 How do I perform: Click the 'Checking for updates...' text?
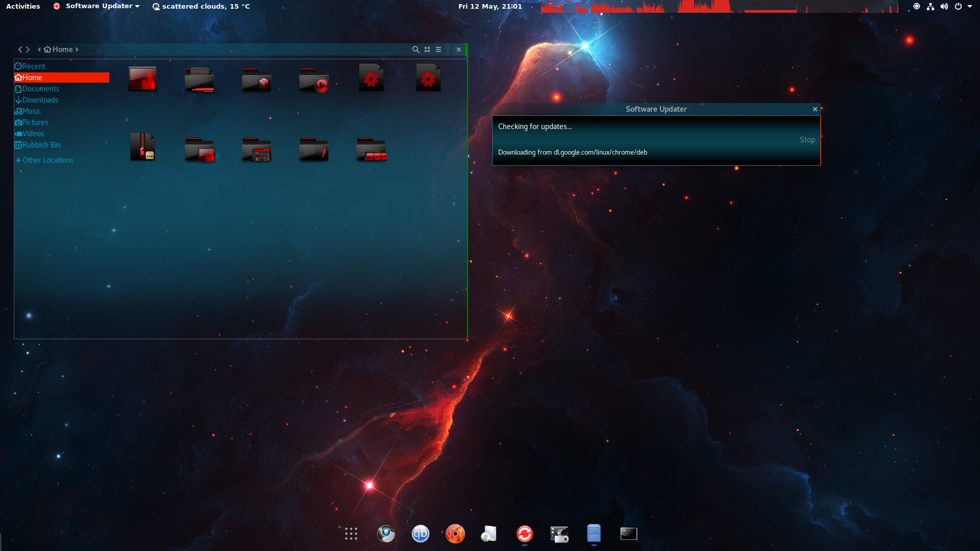point(535,127)
